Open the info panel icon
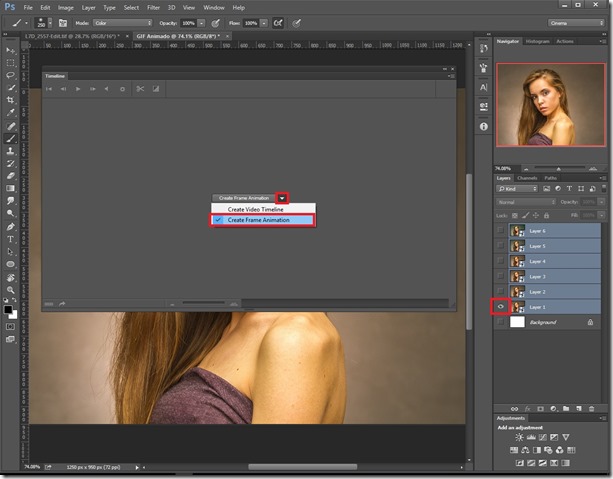The height and width of the screenshot is (479, 613). [484, 126]
